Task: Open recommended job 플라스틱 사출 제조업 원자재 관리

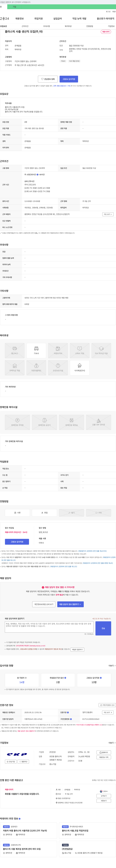Action: tap(22, 849)
